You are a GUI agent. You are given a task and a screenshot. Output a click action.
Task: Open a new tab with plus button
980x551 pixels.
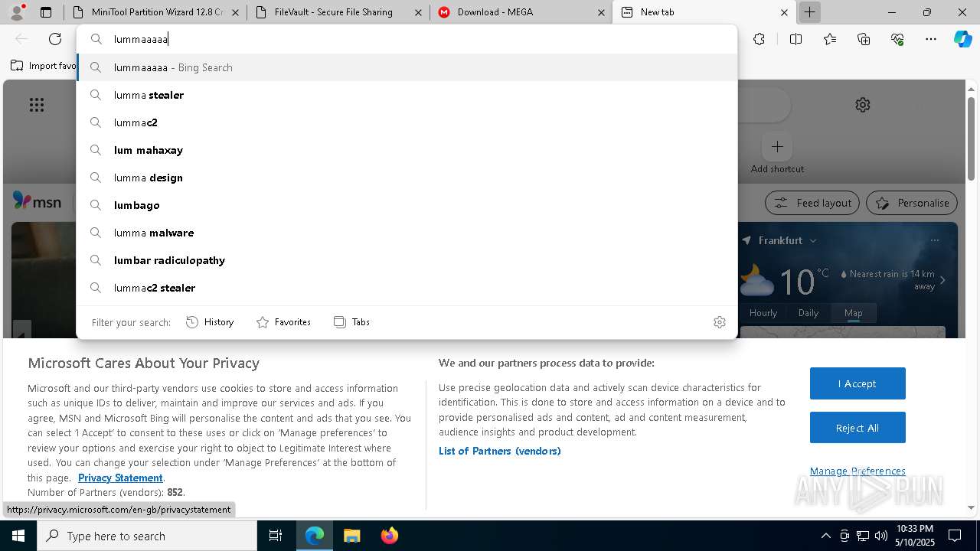[809, 12]
